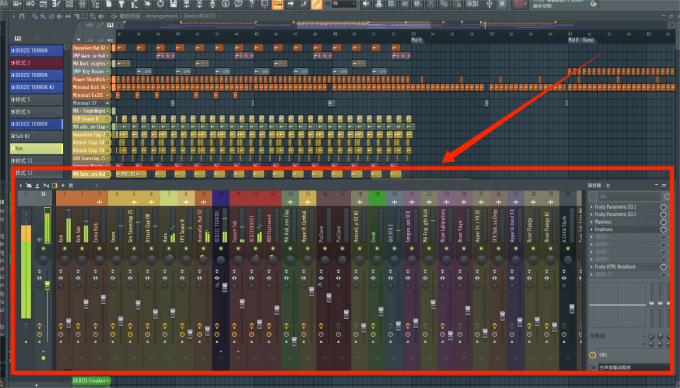Click the A little Slyde volume fader

coord(572,309)
